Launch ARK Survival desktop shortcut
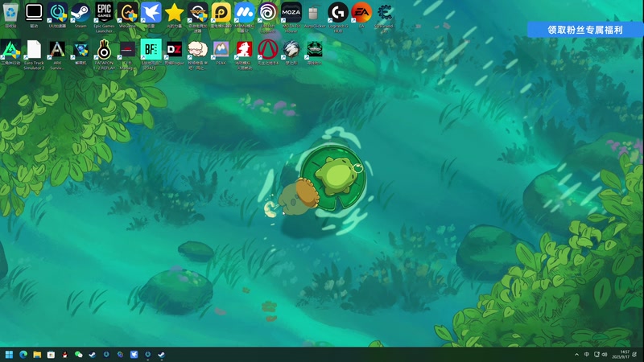Screen dimensions: 644x362 tap(57, 55)
